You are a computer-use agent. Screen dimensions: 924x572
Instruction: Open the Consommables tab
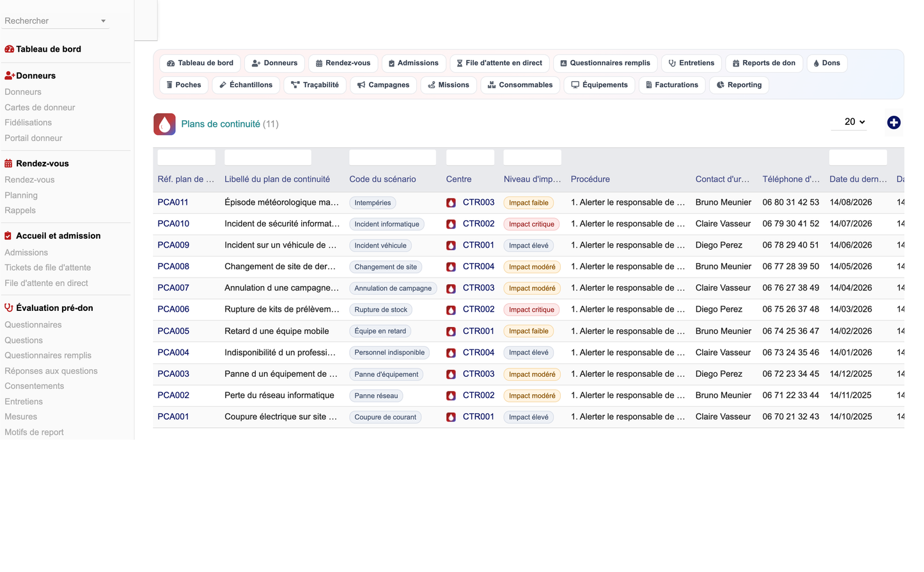pyautogui.click(x=520, y=85)
